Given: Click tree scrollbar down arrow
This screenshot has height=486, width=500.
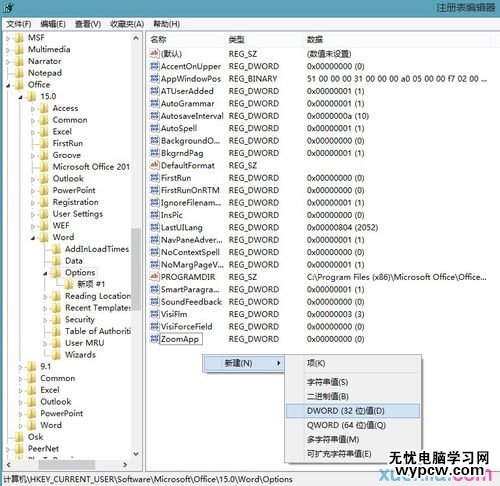Looking at the screenshot, I should click(x=136, y=454).
